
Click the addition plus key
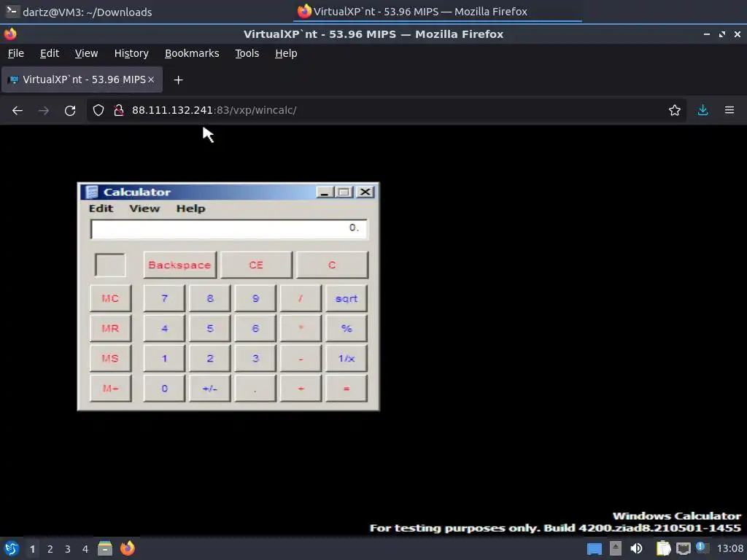coord(301,388)
